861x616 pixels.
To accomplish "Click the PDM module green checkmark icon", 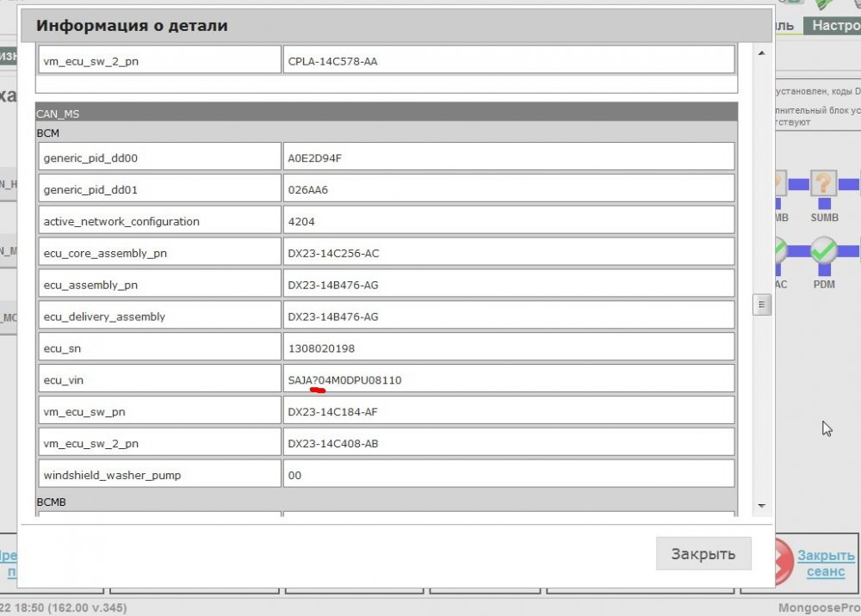I will [x=824, y=251].
